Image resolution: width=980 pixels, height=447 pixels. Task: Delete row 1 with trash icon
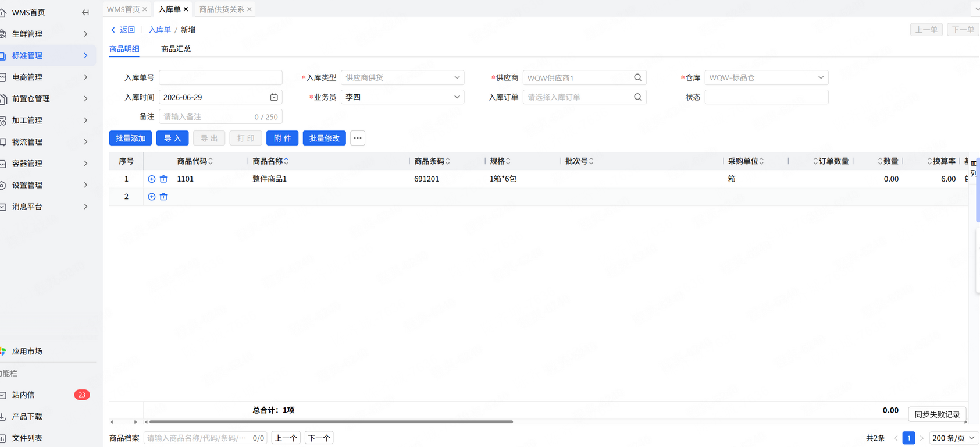coord(163,179)
